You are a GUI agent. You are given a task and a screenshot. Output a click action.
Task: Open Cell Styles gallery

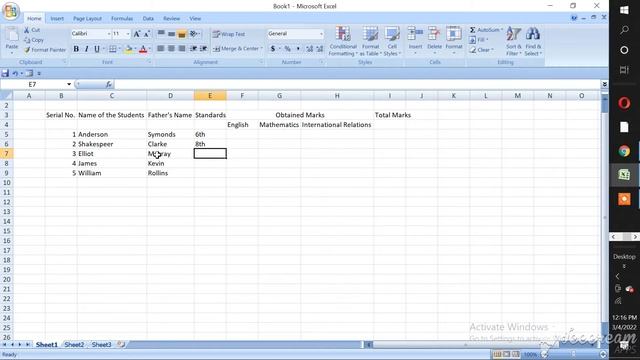coord(392,41)
